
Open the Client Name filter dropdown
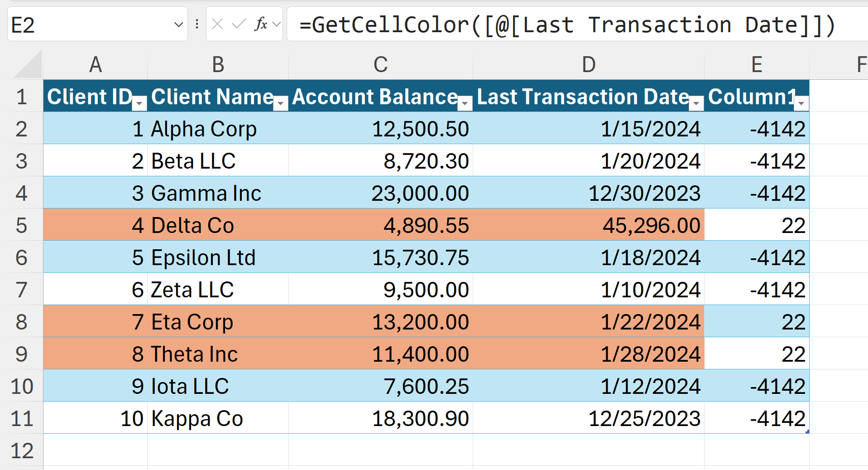(281, 104)
